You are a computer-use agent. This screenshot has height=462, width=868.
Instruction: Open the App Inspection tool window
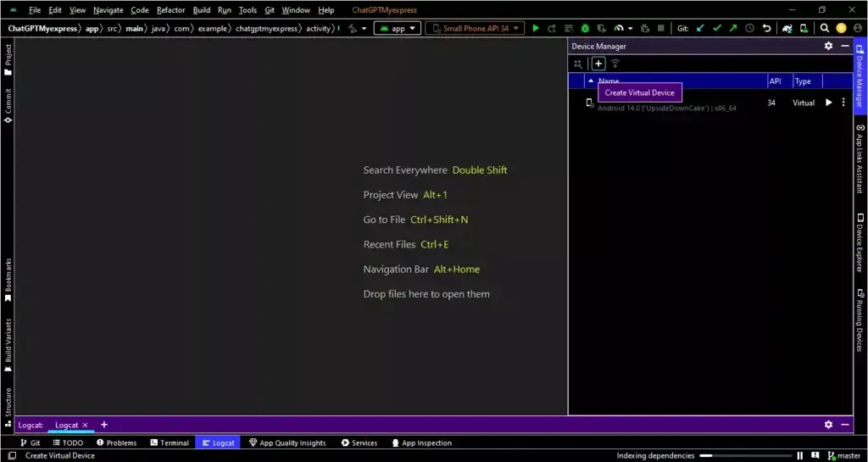coord(422,443)
